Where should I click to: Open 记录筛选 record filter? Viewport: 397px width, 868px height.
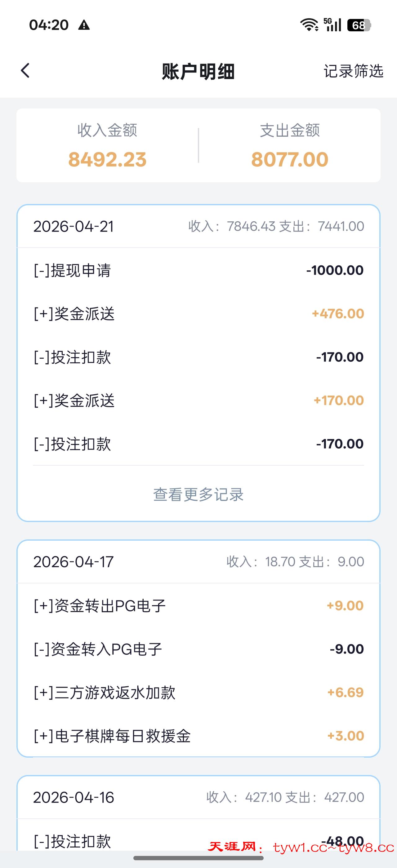[x=353, y=71]
